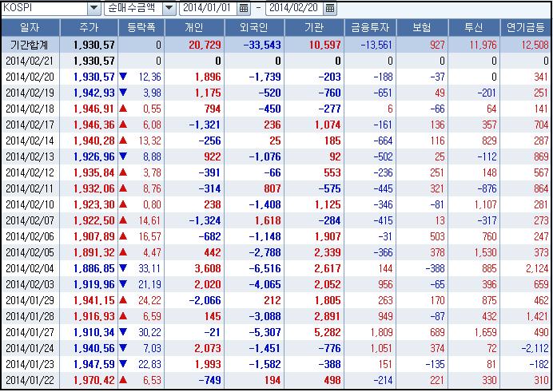Sort by the 기관 column header
The image size is (553, 392).
pos(314,28)
